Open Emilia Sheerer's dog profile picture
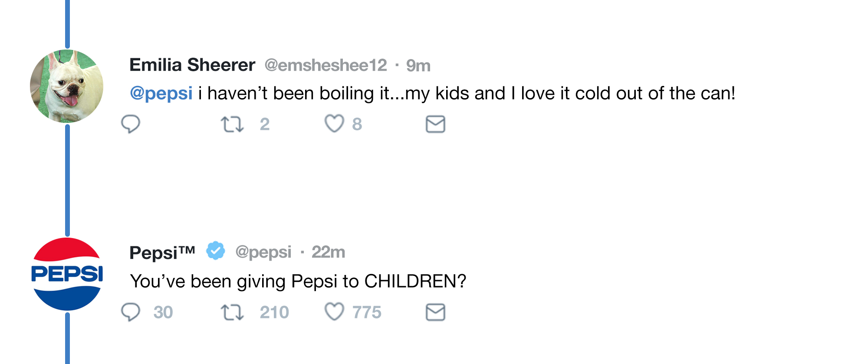Viewport: 868px width, 364px height. pyautogui.click(x=67, y=86)
